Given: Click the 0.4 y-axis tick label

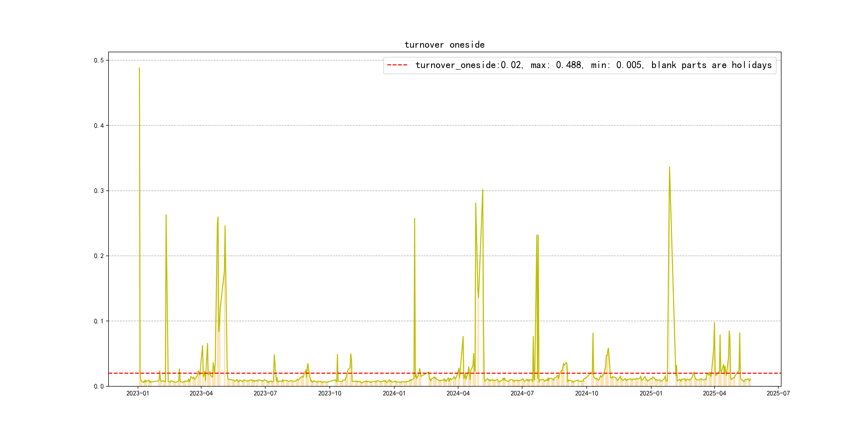Looking at the screenshot, I should 99,126.
